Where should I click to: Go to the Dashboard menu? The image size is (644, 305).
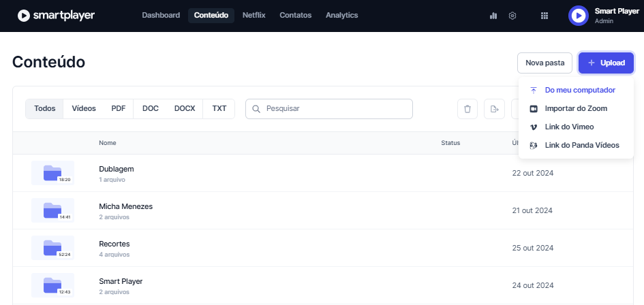tap(161, 15)
